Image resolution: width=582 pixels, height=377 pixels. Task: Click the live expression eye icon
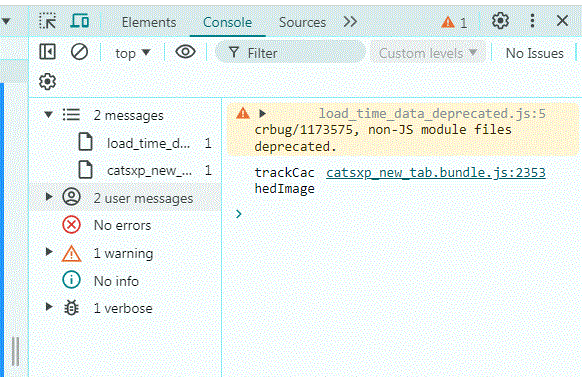[x=185, y=52]
